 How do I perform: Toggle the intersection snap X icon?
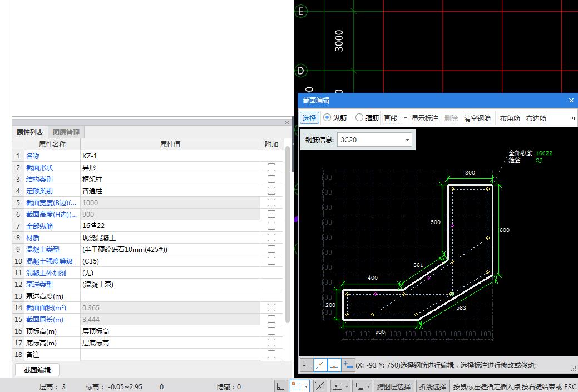click(x=319, y=386)
